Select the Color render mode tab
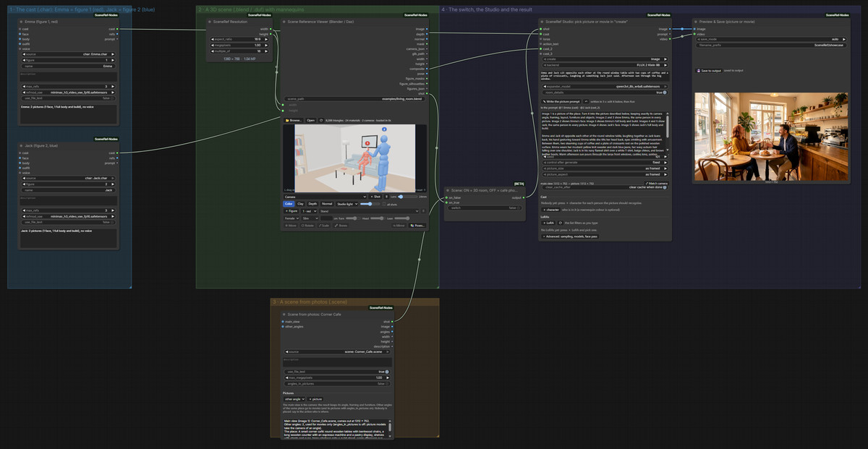The width and height of the screenshot is (868, 449). click(289, 204)
